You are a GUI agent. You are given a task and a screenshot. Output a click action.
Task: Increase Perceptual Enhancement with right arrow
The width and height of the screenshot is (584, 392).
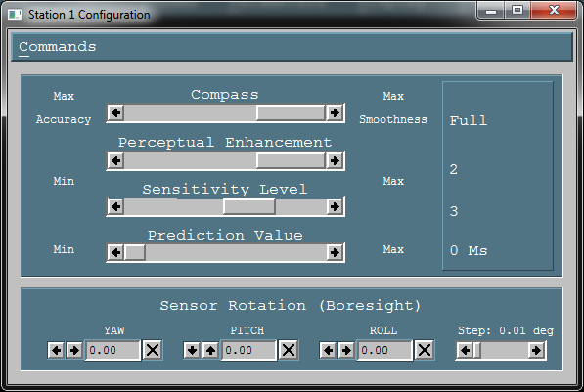click(335, 161)
